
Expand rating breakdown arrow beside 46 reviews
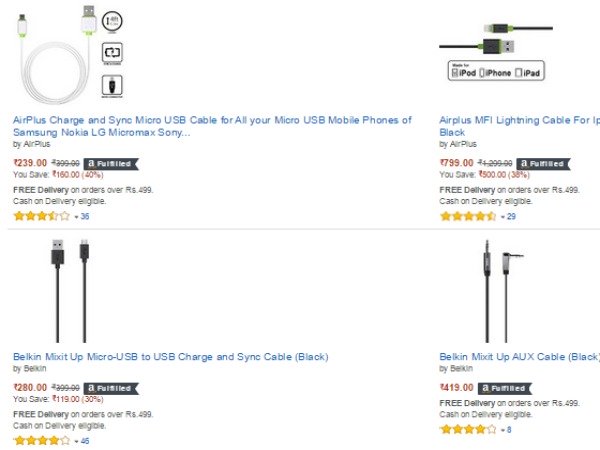76,441
